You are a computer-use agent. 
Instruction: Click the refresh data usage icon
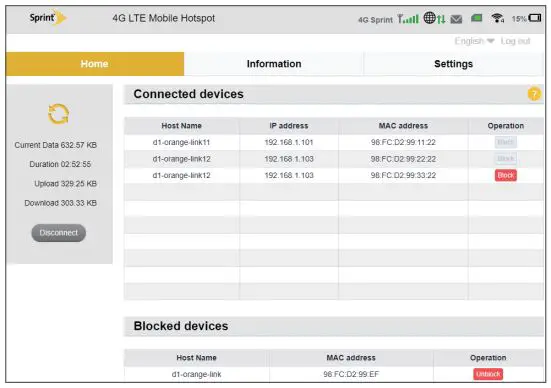tap(58, 114)
